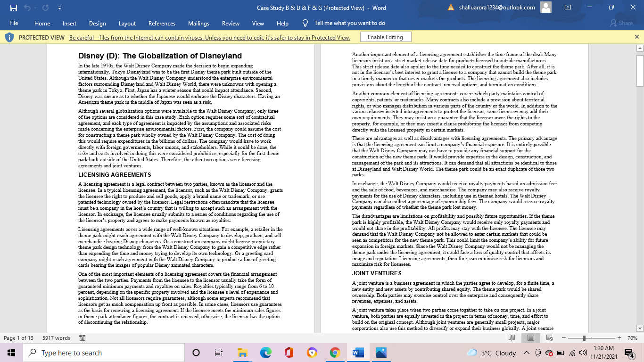Image resolution: width=644 pixels, height=362 pixels.
Task: Click the macro recording status bar icon
Action: (83, 338)
